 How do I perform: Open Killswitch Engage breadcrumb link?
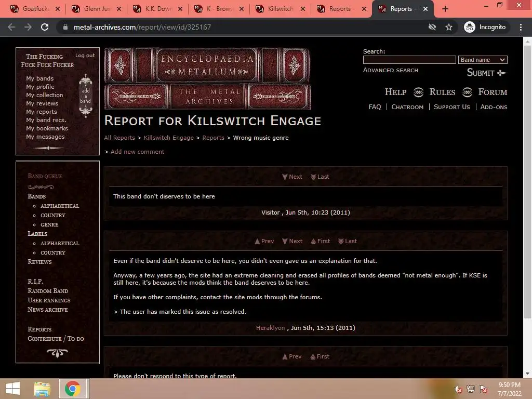(x=169, y=138)
